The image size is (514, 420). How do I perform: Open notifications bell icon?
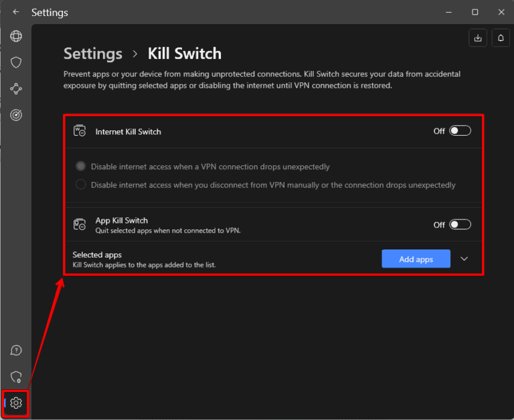501,38
